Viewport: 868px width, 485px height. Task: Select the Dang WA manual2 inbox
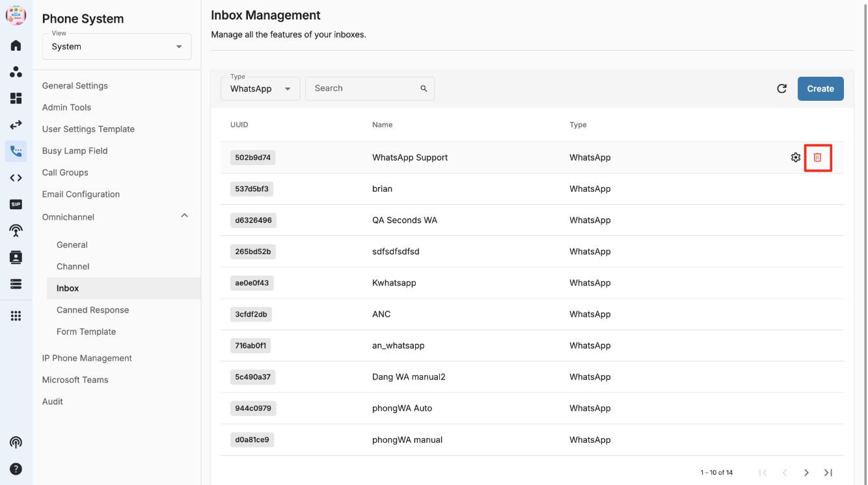pos(409,377)
